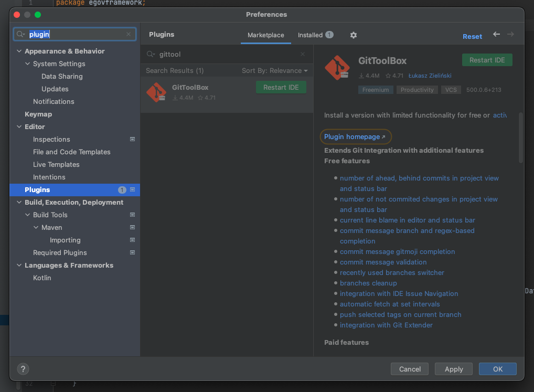Screen dimensions: 534x392
Task: Click the project-level icon beside Inspections
Action: (x=133, y=139)
